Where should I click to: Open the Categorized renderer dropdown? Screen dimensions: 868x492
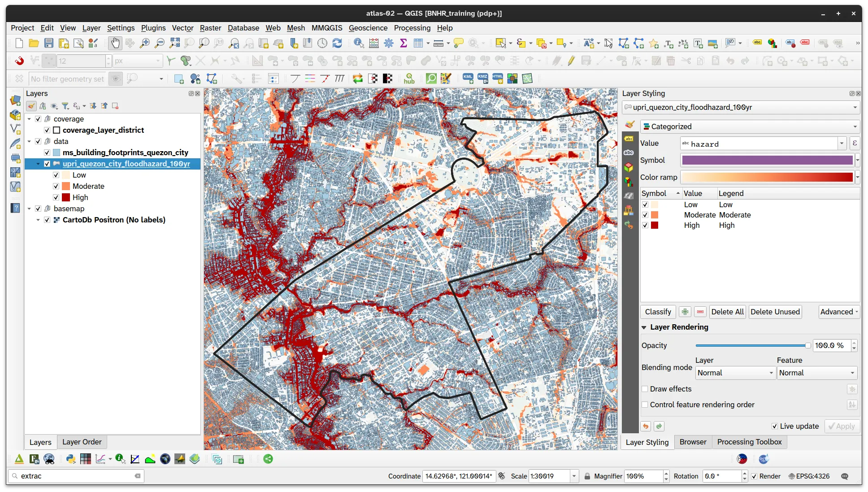pyautogui.click(x=750, y=126)
